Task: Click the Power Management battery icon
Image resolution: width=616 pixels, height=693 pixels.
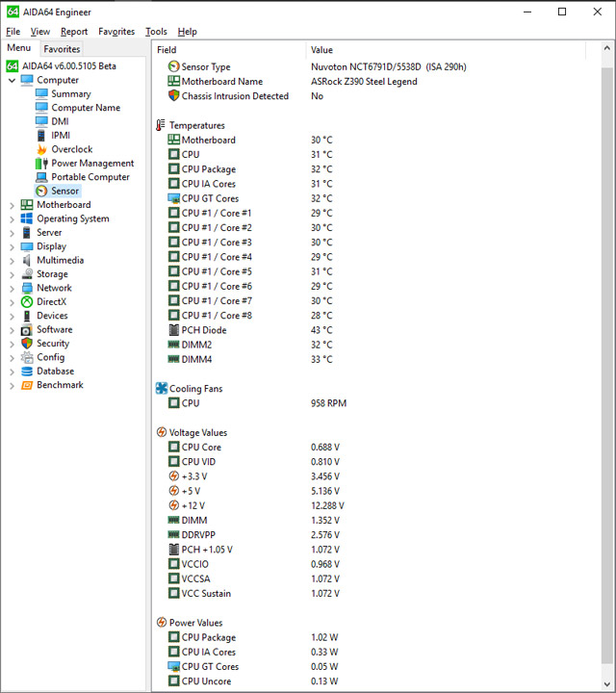Action: [41, 163]
